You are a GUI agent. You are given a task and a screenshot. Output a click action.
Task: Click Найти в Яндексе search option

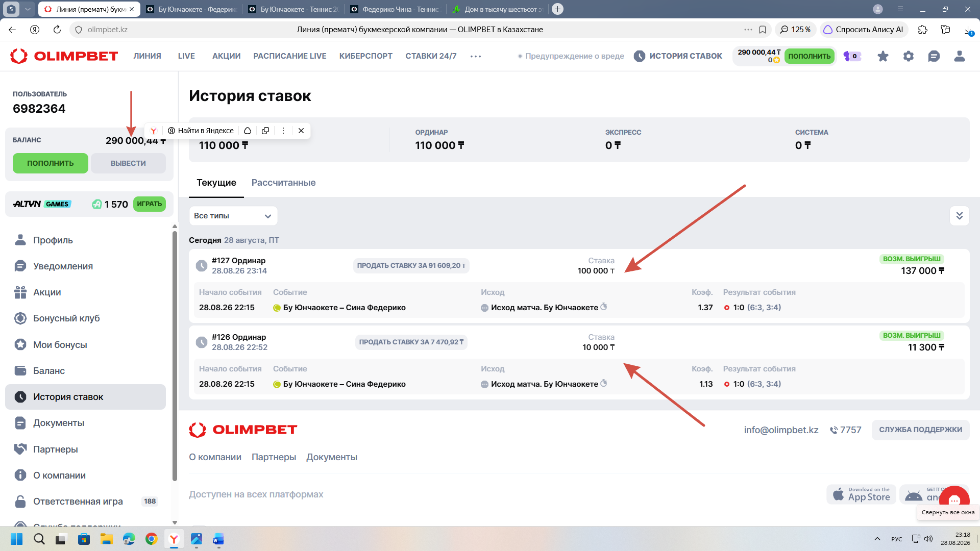coord(201,131)
